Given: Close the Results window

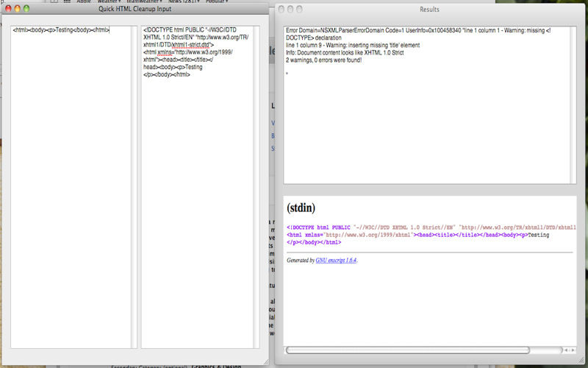Looking at the screenshot, I should point(282,9).
